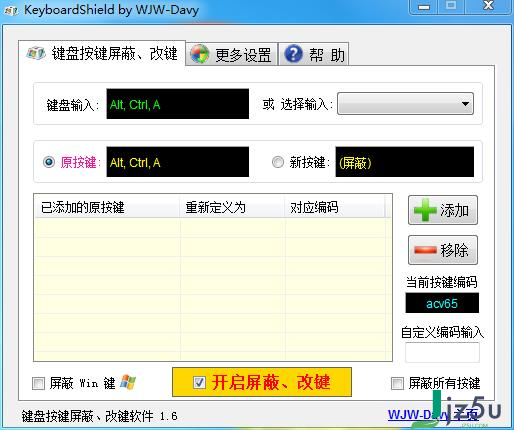Open the 选择输入 dropdown list

pyautogui.click(x=405, y=104)
